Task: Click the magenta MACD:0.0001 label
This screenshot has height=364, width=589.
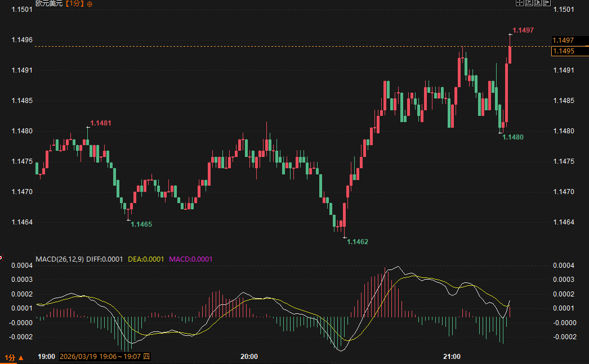Action: point(190,259)
